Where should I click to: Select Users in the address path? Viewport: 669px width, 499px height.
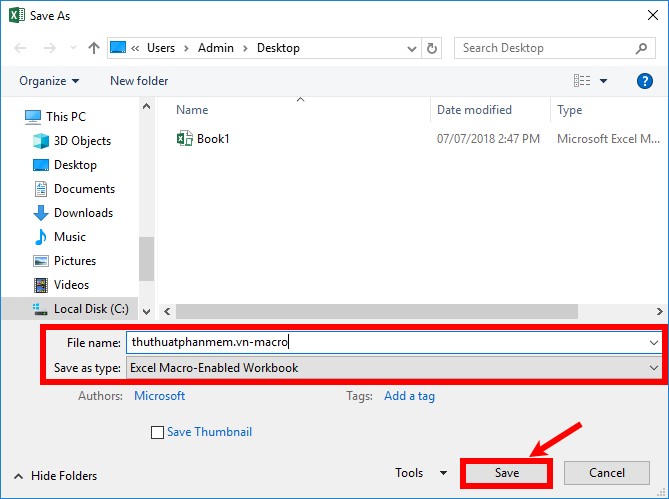(x=161, y=48)
